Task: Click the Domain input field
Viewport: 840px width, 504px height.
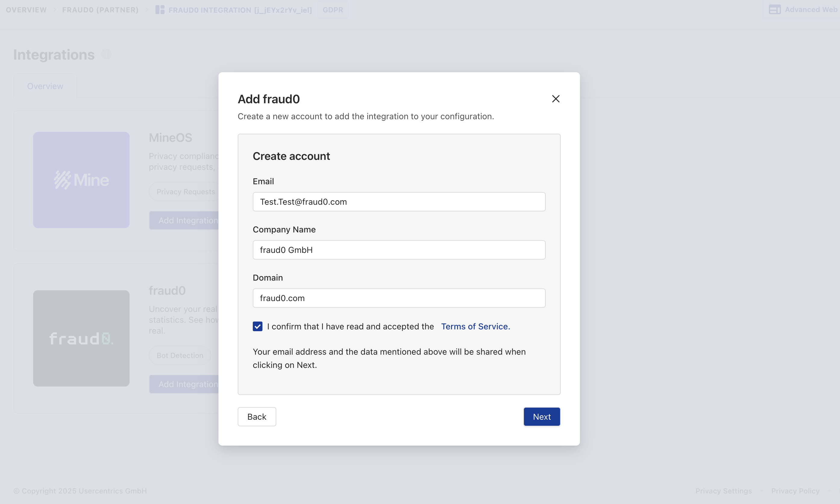Action: (399, 298)
